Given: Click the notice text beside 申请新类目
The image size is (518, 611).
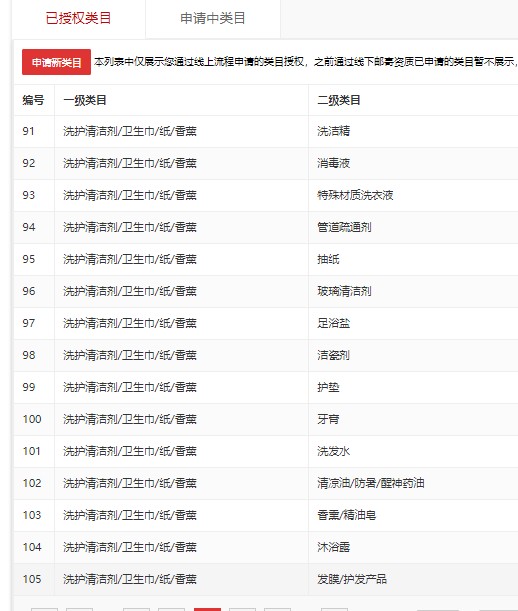Looking at the screenshot, I should click(306, 62).
